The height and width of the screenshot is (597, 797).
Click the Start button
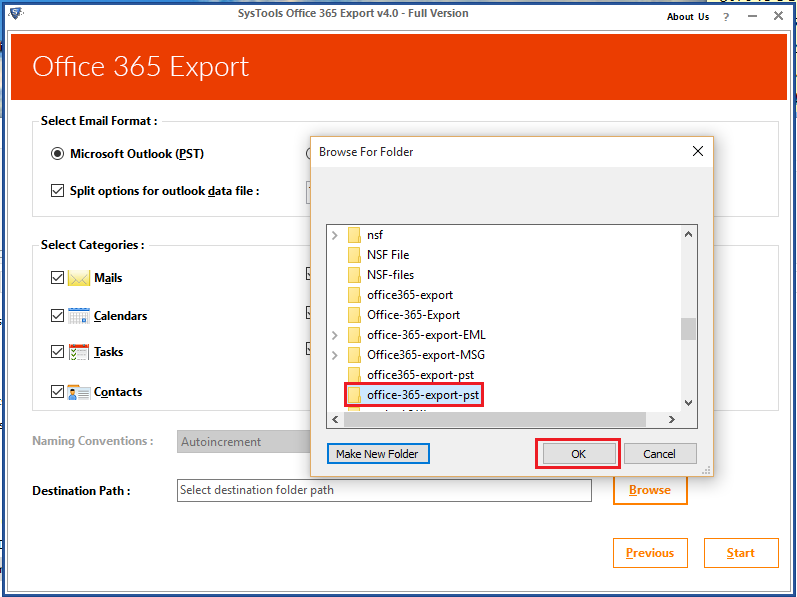[x=741, y=553]
